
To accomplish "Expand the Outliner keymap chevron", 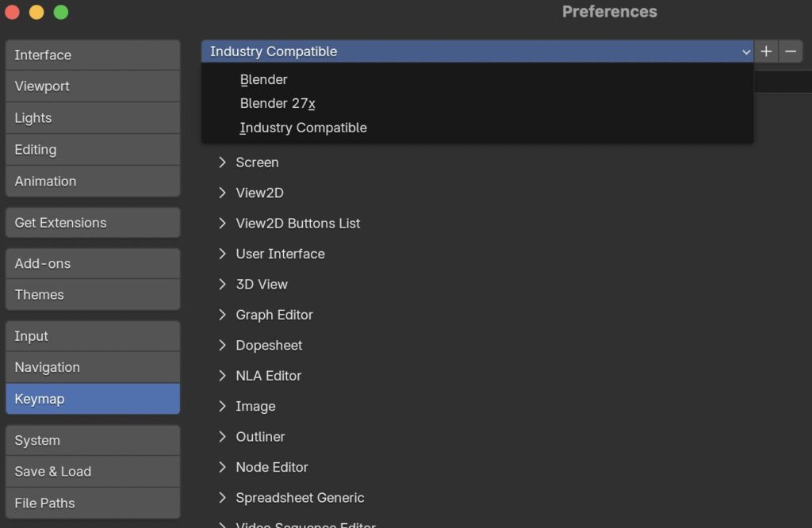I will point(222,436).
